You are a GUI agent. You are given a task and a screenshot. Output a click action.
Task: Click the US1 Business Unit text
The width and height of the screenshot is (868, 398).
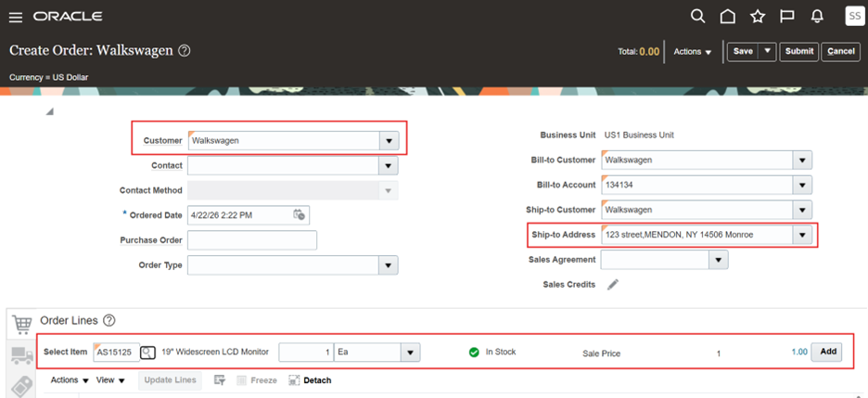[x=639, y=135]
